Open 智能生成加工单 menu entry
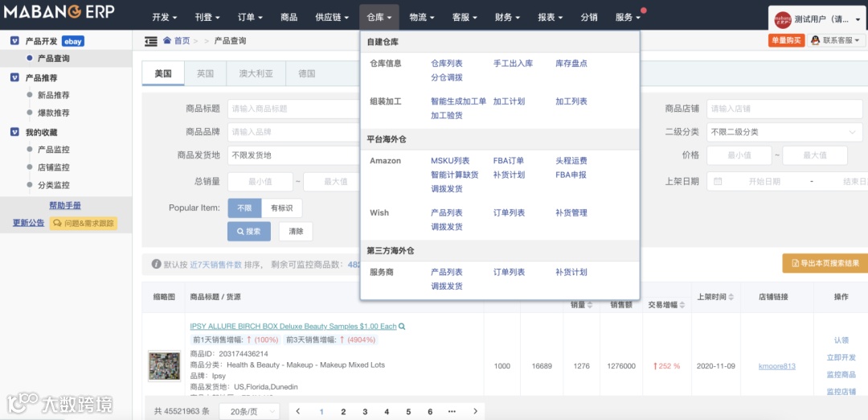 [x=458, y=101]
